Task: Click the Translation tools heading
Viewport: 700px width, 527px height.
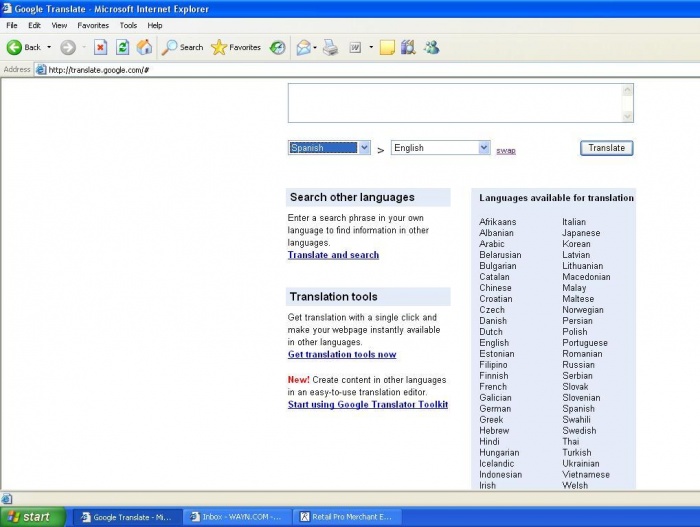Action: 333,297
